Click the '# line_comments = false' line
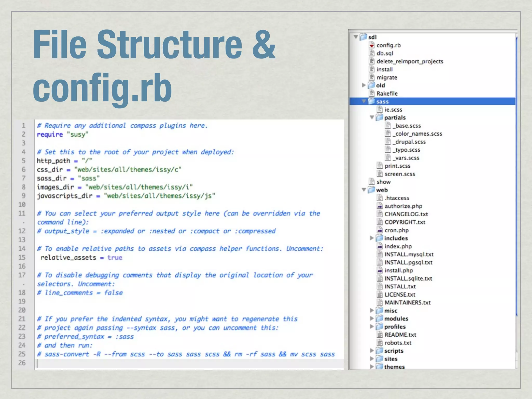 [x=80, y=293]
